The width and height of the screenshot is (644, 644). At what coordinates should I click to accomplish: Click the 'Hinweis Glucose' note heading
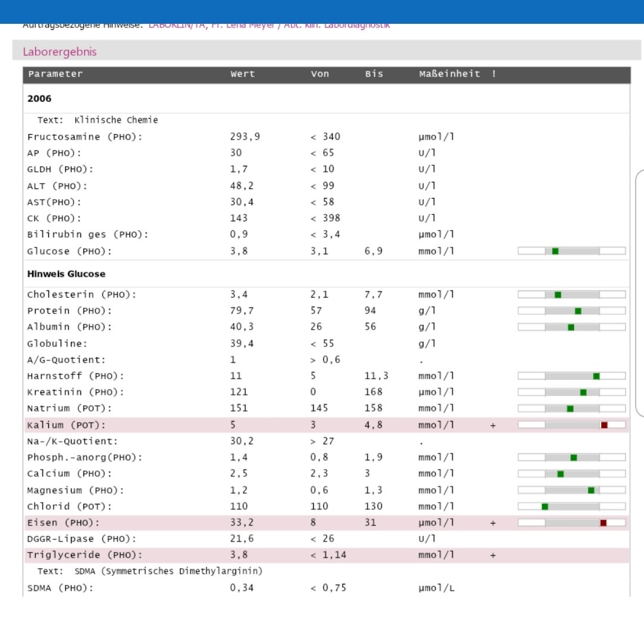(x=66, y=274)
